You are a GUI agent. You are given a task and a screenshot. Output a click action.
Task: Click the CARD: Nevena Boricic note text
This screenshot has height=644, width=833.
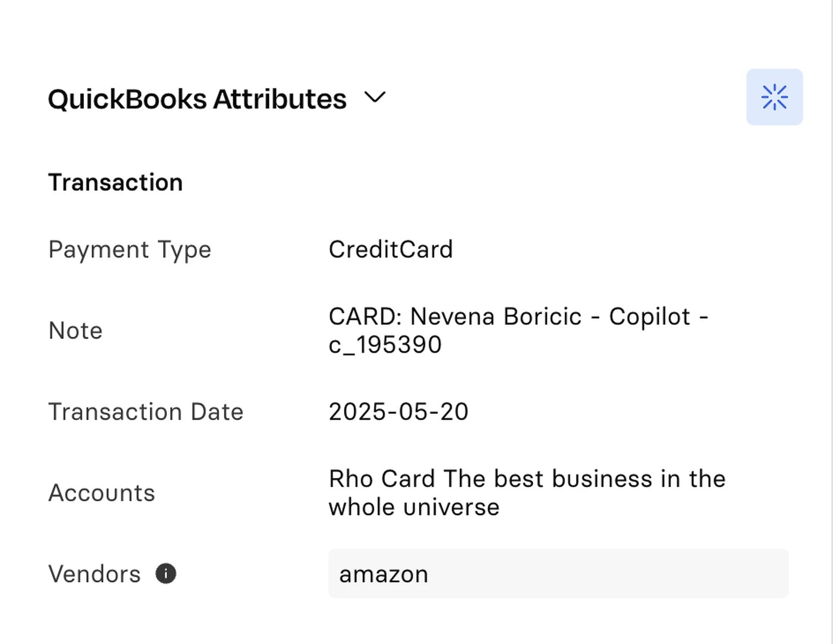click(x=455, y=316)
